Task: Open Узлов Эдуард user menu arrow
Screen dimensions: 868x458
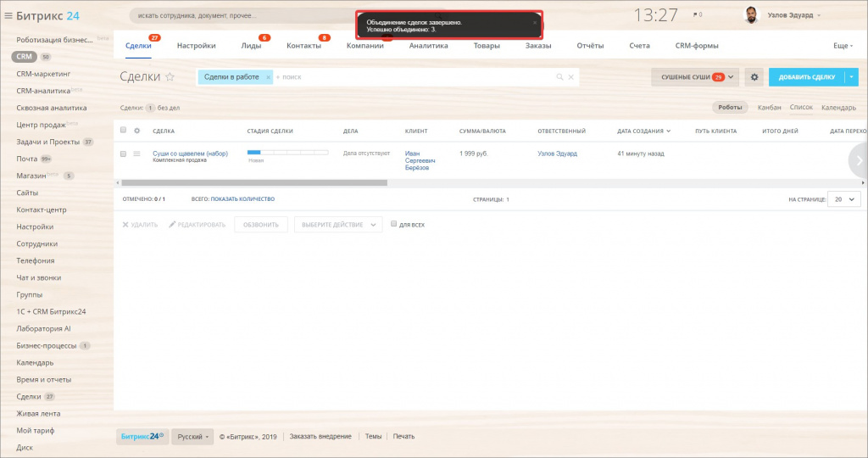Action: pyautogui.click(x=819, y=15)
